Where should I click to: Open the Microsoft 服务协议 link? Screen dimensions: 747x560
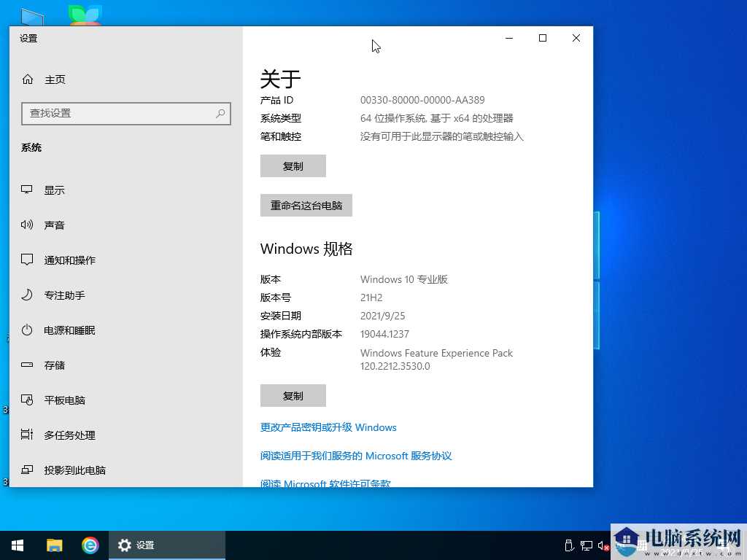pos(356,456)
